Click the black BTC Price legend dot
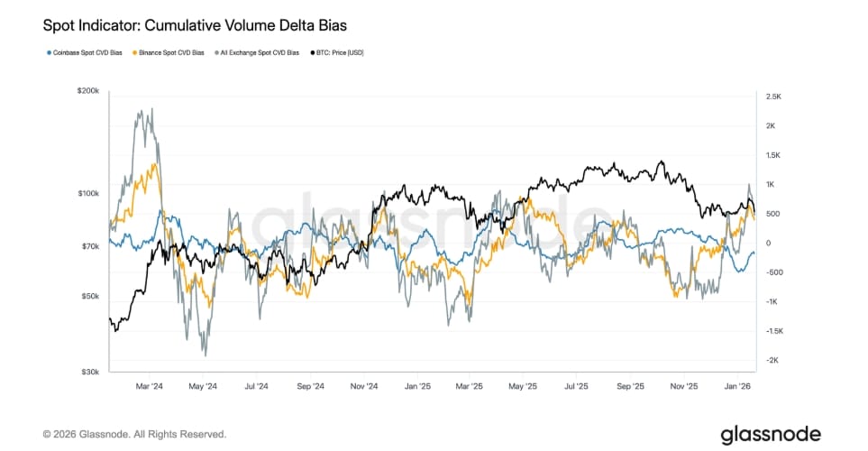The width and height of the screenshot is (868, 451). 312,53
